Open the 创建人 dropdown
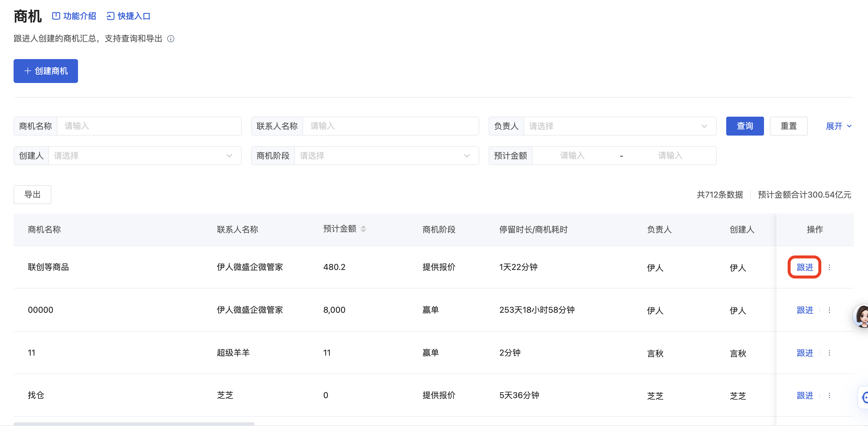This screenshot has width=868, height=430. (x=145, y=156)
